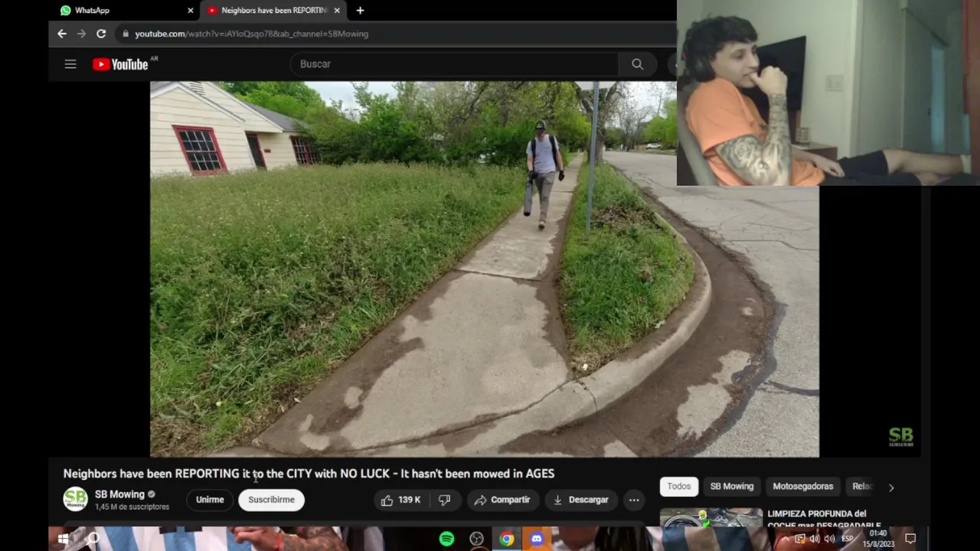980x551 pixels.
Task: Close the YouTube video tab
Action: click(337, 11)
